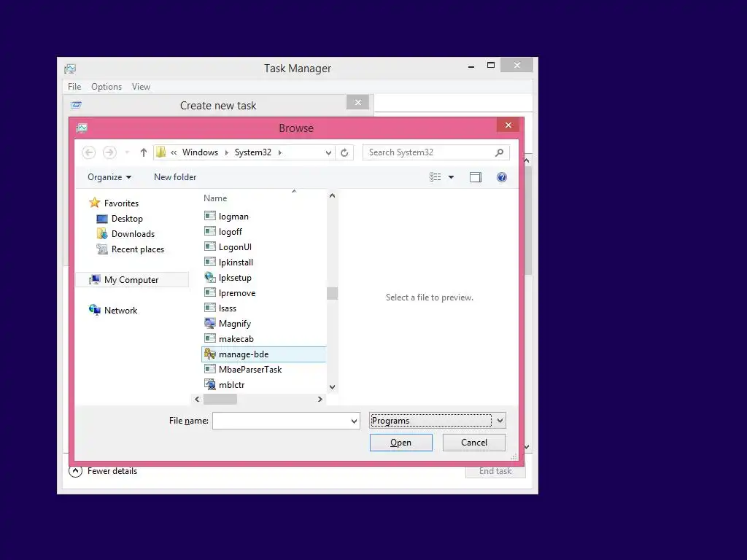This screenshot has width=747, height=560.
Task: Open the More view options dropdown arrow
Action: [x=451, y=177]
